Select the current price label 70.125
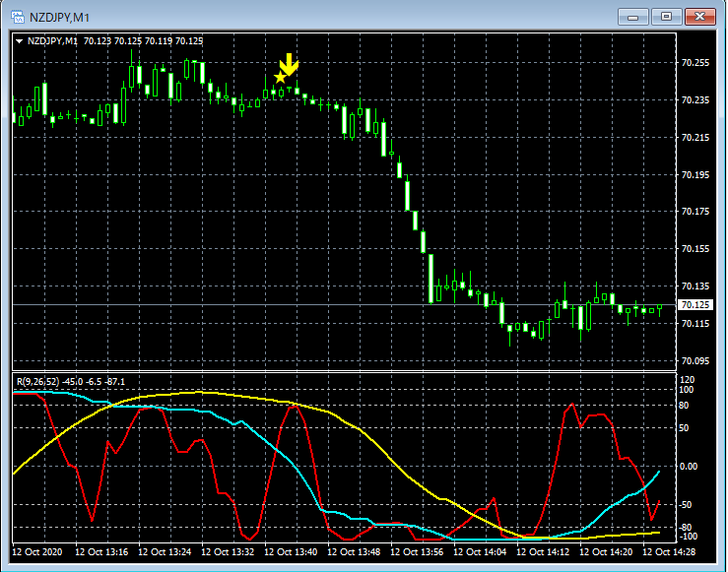The image size is (728, 572). click(695, 305)
